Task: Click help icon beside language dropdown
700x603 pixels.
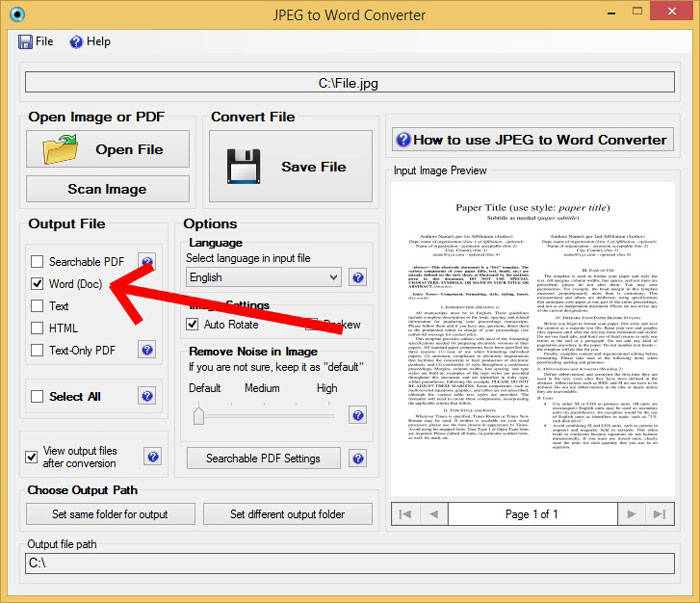Action: click(358, 277)
